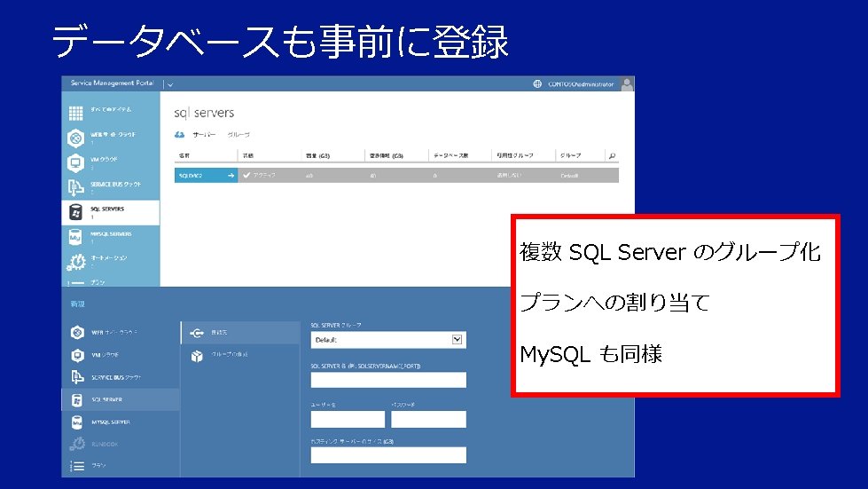Click the search magnifier in table header

tap(612, 156)
